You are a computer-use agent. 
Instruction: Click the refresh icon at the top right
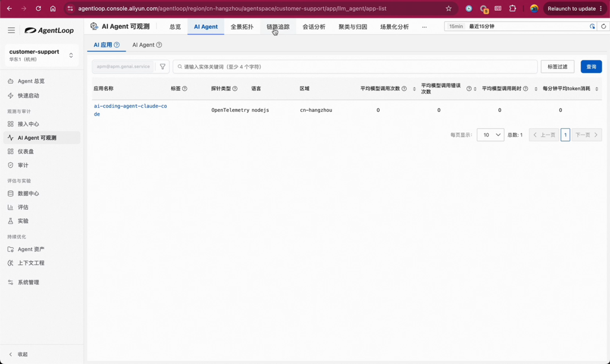603,27
